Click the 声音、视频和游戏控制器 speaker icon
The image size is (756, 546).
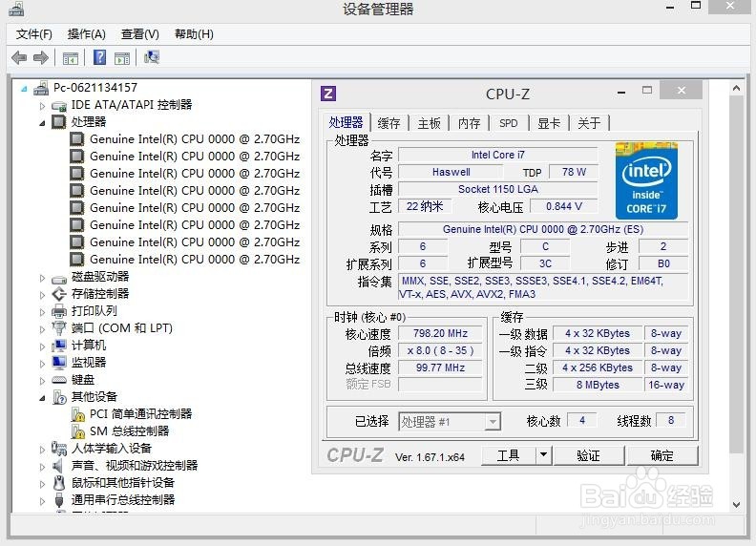(58, 466)
